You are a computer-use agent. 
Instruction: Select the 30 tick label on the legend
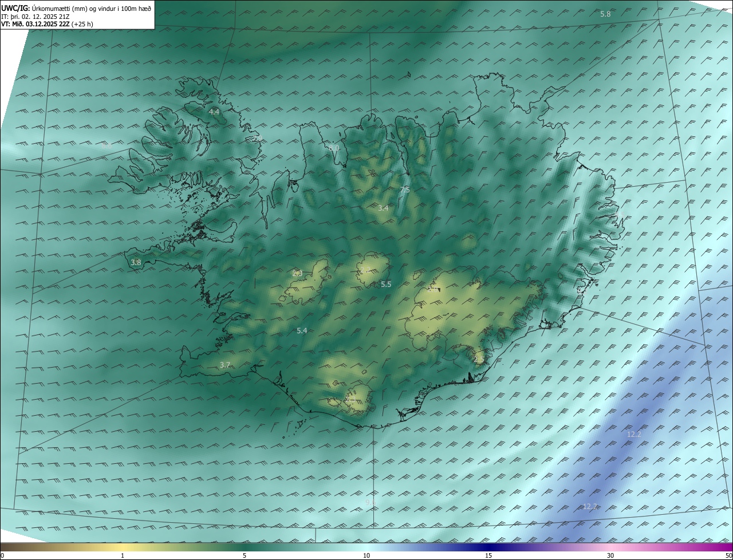coord(610,555)
